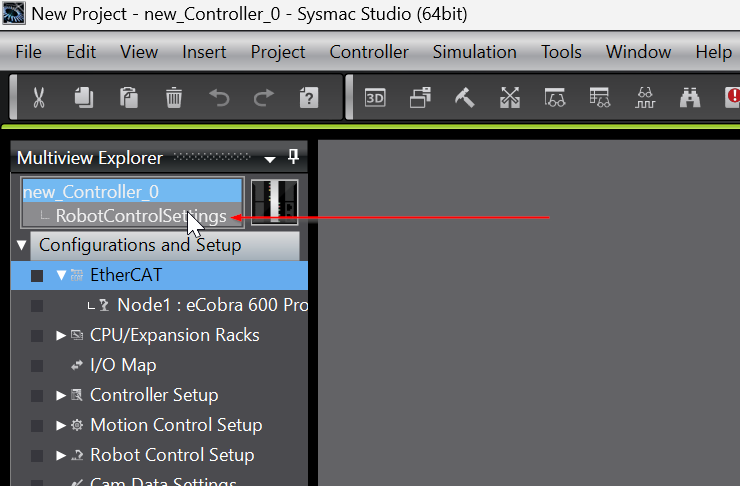Select the Cam Data Settings item
This screenshot has height=486, width=740.
(163, 481)
